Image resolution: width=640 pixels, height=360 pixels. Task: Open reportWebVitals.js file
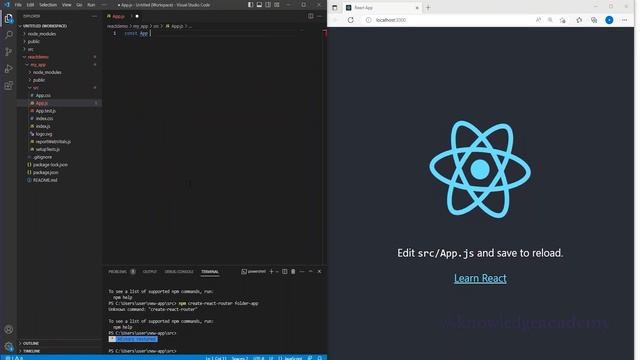click(x=53, y=142)
